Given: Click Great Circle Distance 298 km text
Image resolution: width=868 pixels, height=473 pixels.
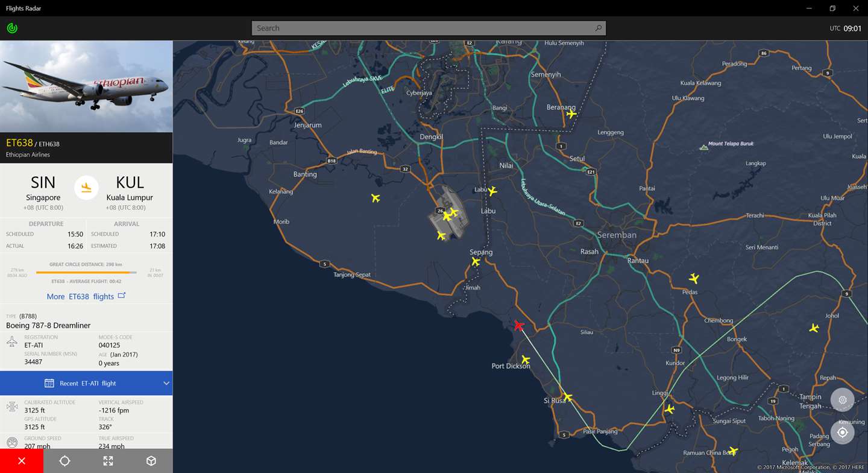Looking at the screenshot, I should click(x=86, y=264).
